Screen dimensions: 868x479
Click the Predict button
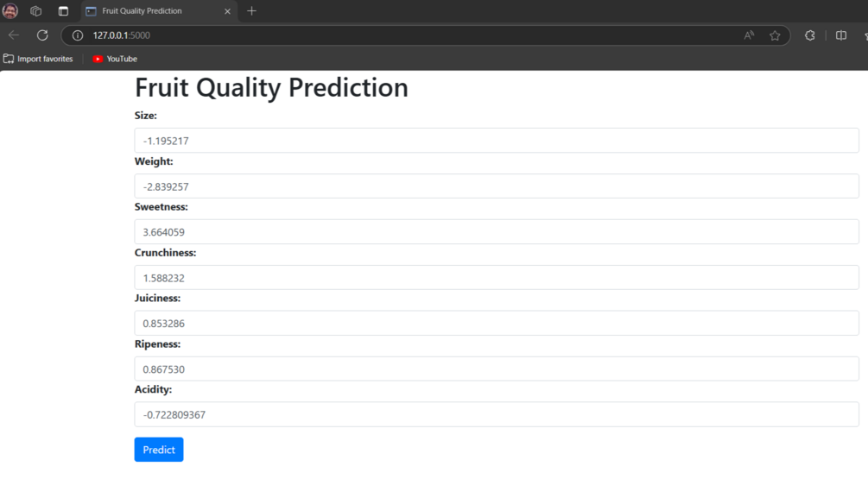(x=159, y=450)
